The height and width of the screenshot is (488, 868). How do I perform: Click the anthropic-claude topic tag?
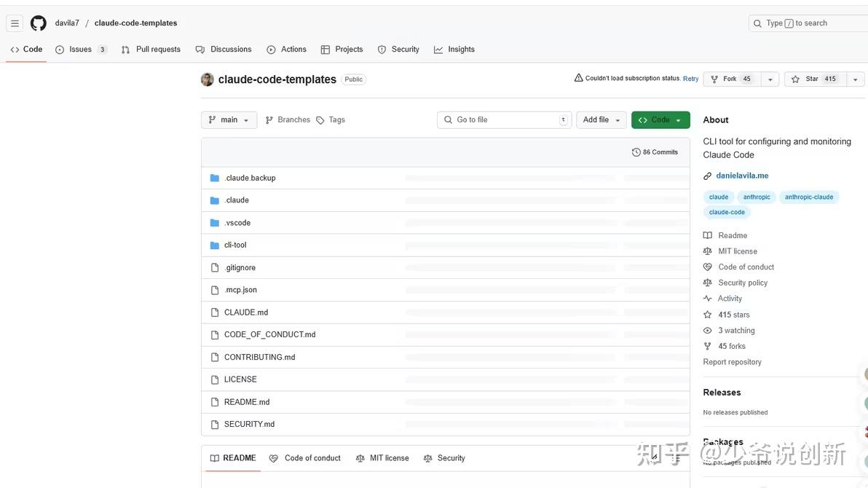809,197
